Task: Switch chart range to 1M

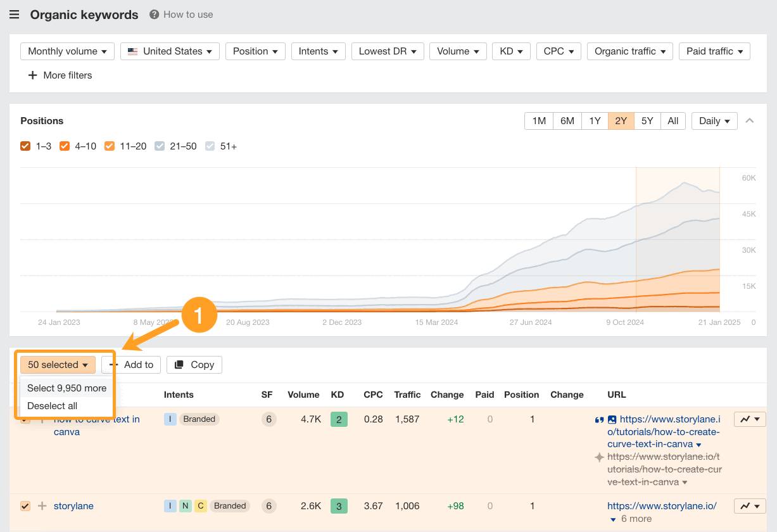Action: pos(539,121)
